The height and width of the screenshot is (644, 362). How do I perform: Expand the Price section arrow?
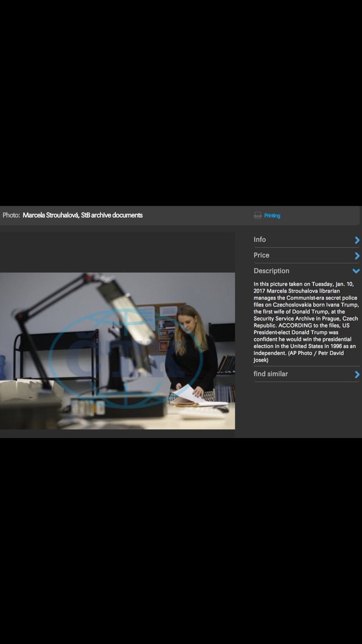(x=357, y=255)
